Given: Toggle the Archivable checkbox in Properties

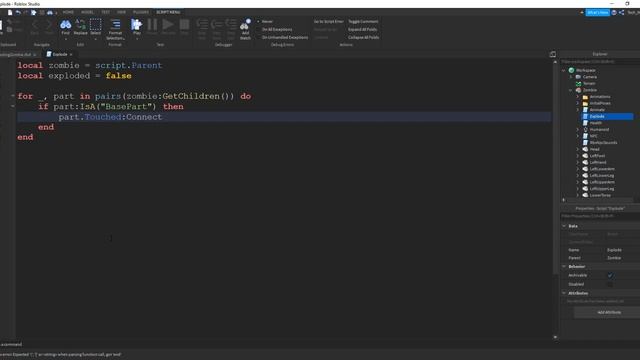Looking at the screenshot, I should (610, 276).
